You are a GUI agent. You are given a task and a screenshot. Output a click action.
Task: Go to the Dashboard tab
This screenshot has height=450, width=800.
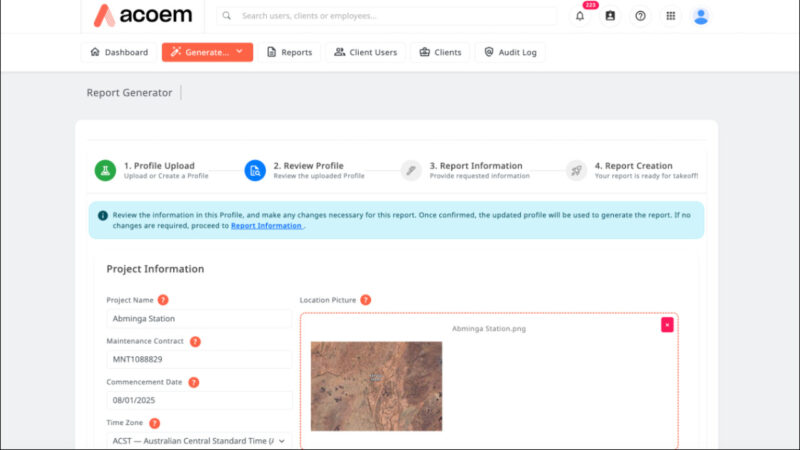pos(119,52)
